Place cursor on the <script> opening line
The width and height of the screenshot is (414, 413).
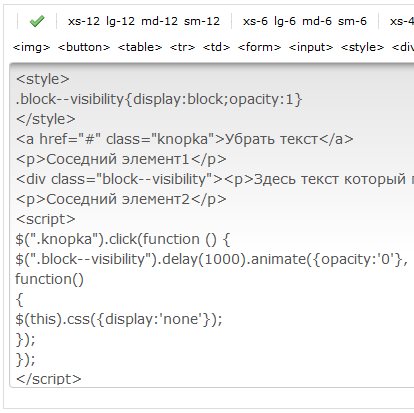45,219
